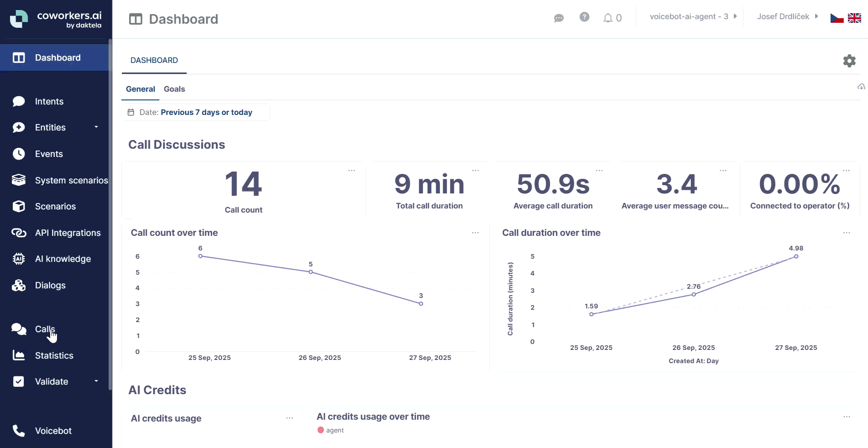Screen dimensions: 868x448
Task: Switch language using the UK flag
Action: (x=854, y=18)
